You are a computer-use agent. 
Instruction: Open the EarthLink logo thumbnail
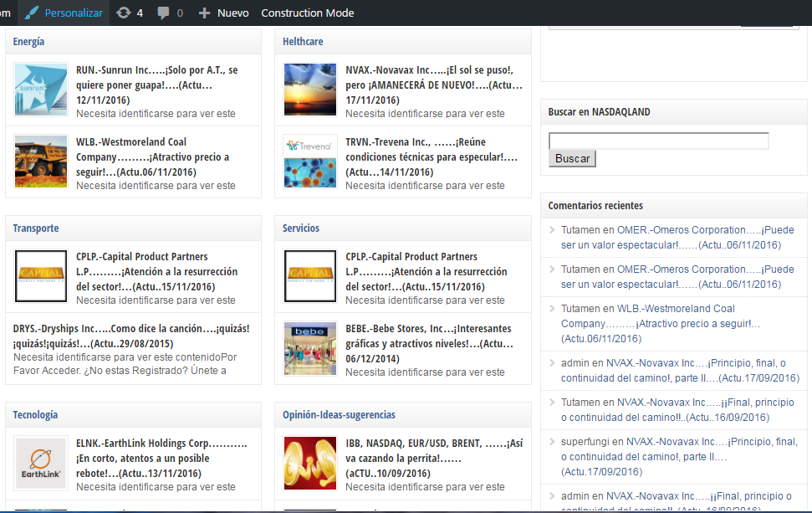tap(41, 463)
